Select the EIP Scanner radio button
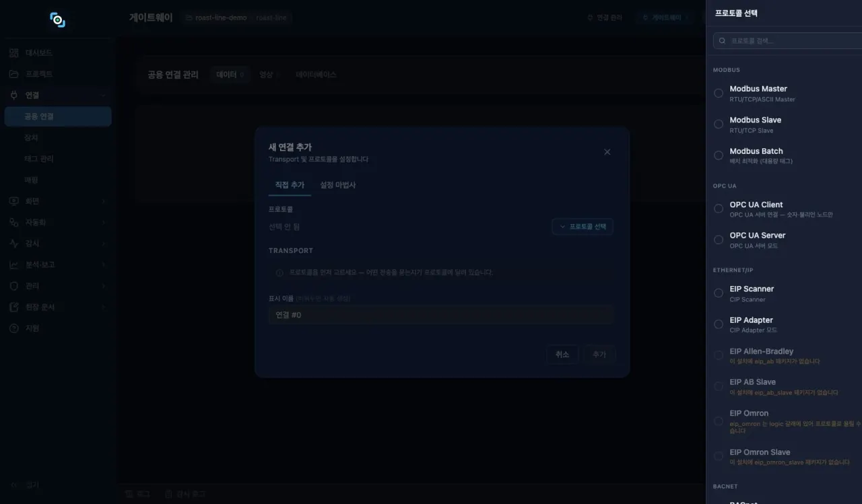The width and height of the screenshot is (862, 504). coord(719,293)
